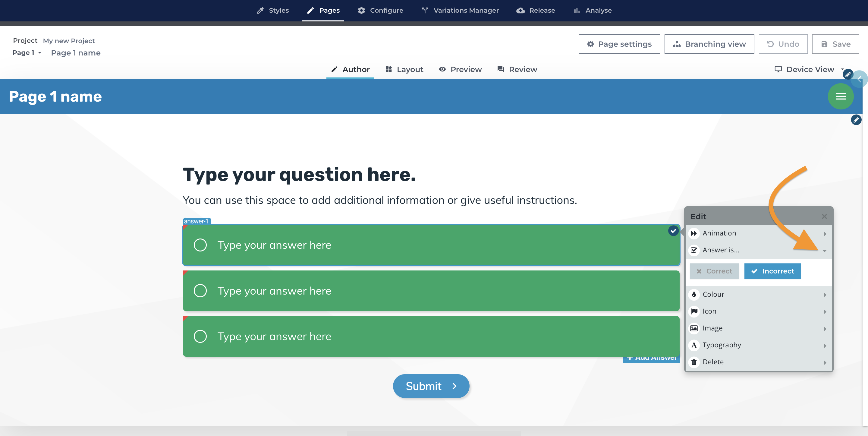Open the Device View dropdown
The width and height of the screenshot is (868, 436).
click(x=809, y=69)
